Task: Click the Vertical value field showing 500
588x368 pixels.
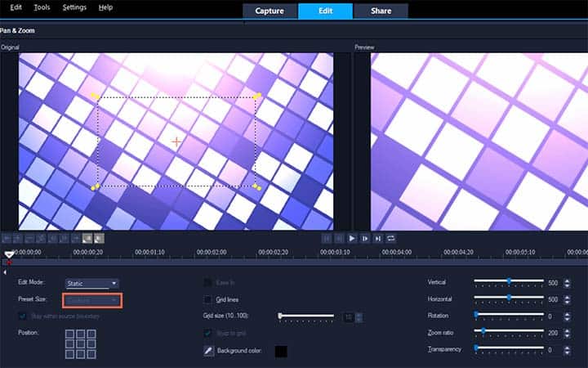Action: click(x=554, y=283)
